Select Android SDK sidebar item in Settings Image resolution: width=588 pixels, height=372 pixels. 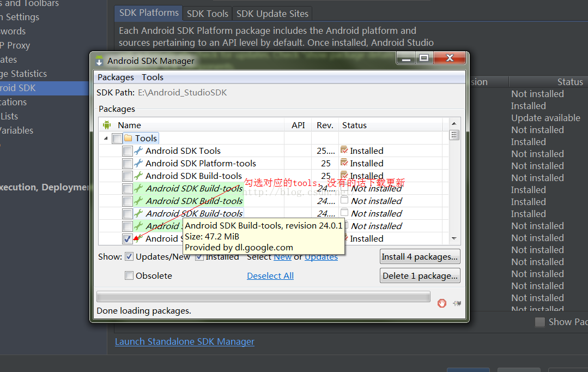45,88
